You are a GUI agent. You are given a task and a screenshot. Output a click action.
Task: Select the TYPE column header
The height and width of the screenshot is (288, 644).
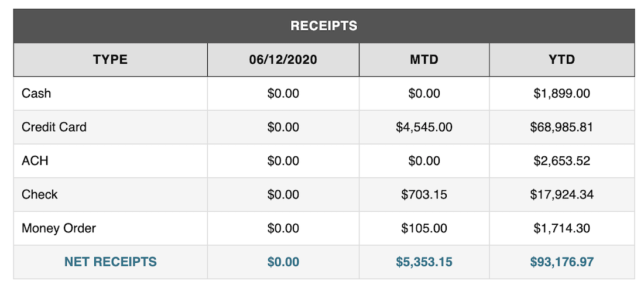tap(110, 60)
